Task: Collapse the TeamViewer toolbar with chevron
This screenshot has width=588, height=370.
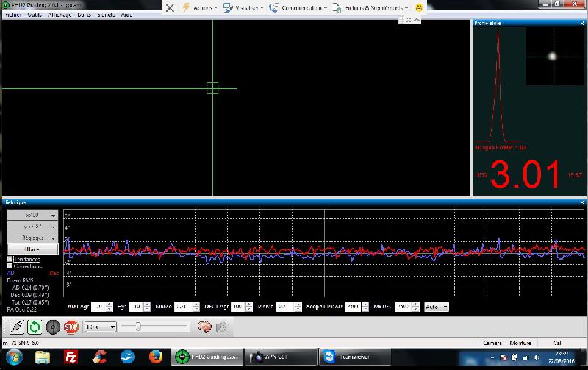Action: pyautogui.click(x=417, y=20)
